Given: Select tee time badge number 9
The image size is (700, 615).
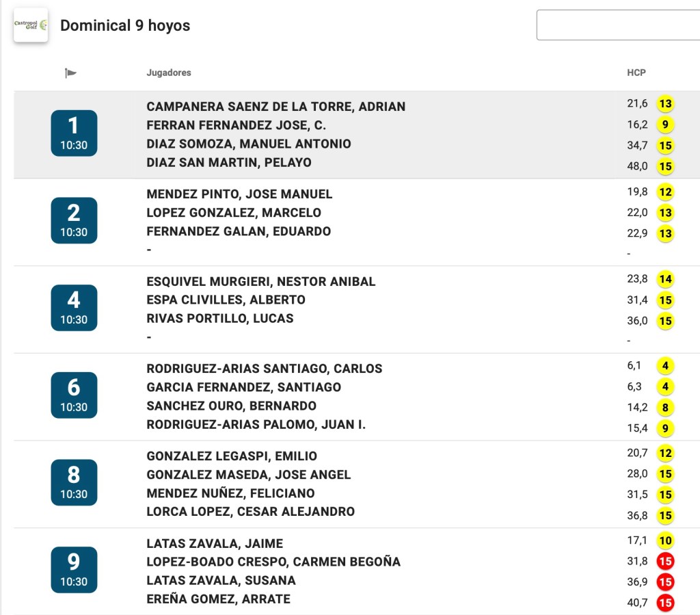Looking at the screenshot, I should pos(74,570).
